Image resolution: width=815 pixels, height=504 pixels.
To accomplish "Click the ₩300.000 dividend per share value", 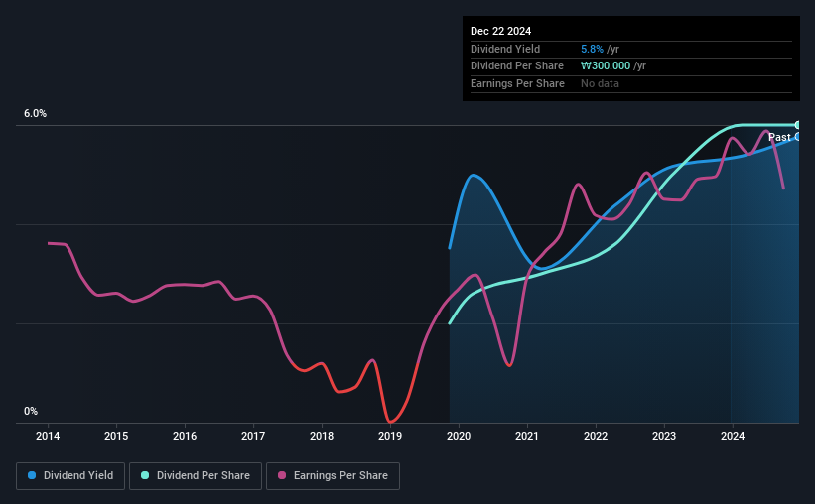I will click(606, 66).
